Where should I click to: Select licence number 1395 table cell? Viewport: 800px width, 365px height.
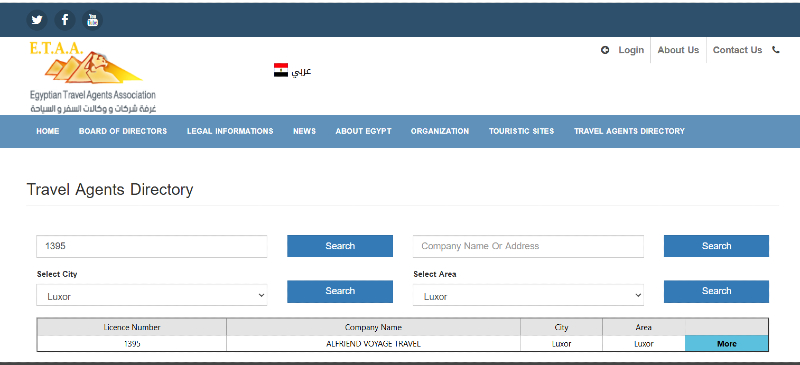(132, 344)
